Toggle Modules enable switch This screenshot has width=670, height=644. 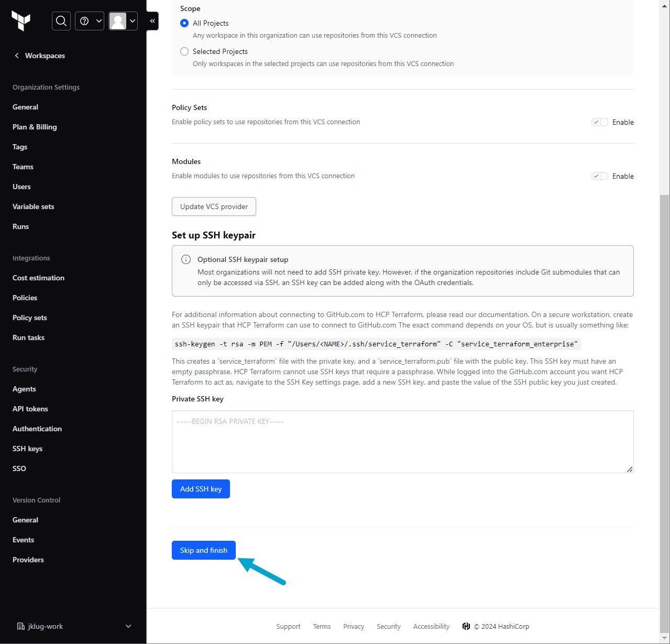pyautogui.click(x=600, y=176)
